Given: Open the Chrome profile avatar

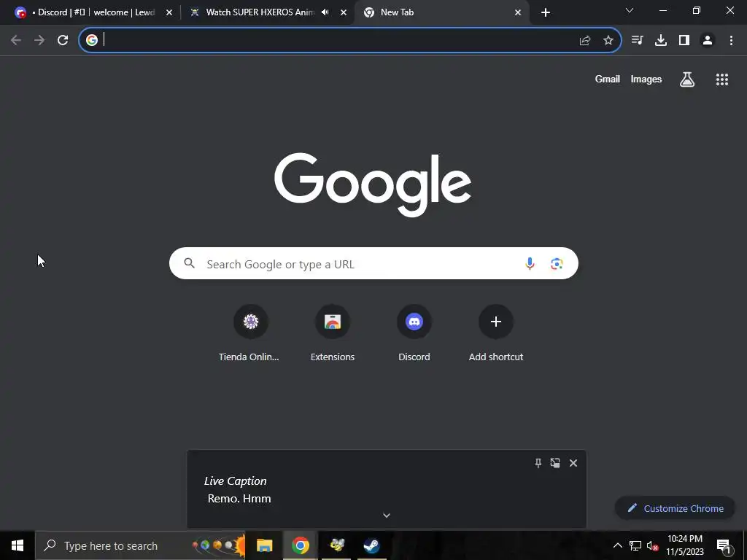Looking at the screenshot, I should click(x=708, y=40).
